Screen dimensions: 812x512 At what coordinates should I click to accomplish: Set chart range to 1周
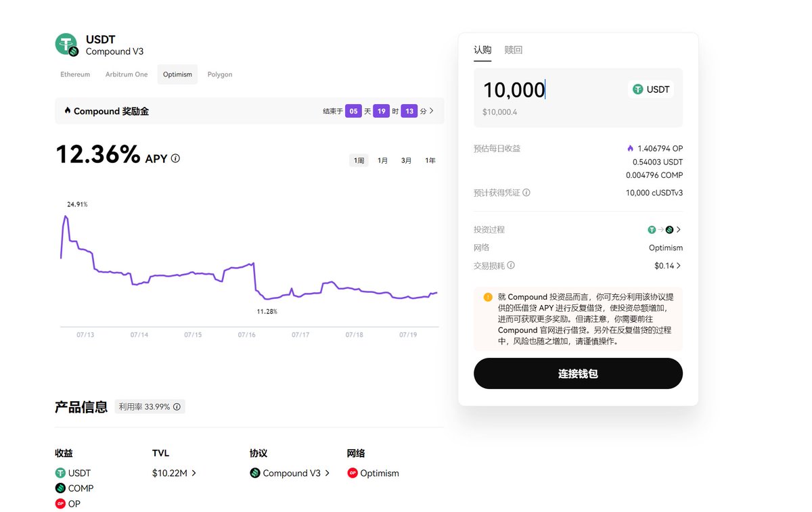pyautogui.click(x=359, y=160)
